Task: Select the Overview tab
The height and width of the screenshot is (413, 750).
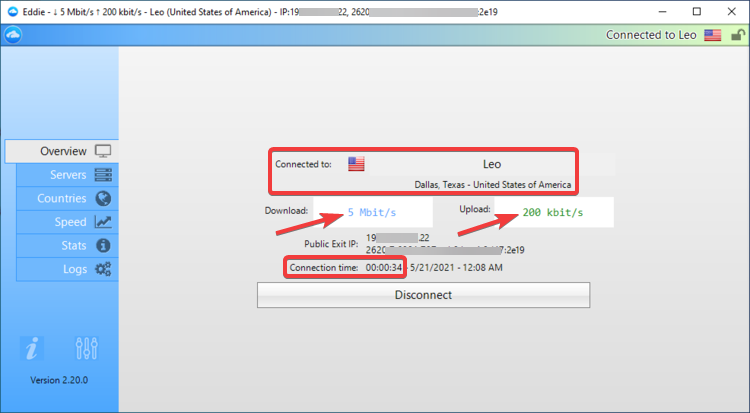Action: (62, 151)
